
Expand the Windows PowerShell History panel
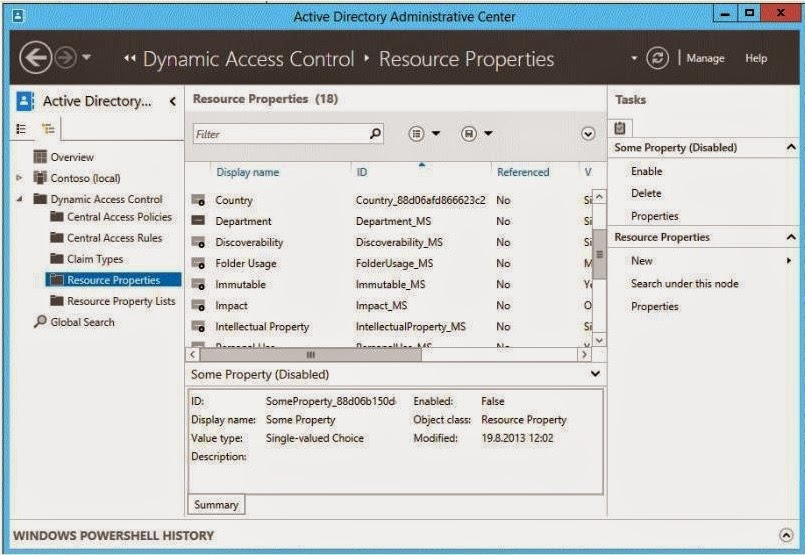pos(786,535)
